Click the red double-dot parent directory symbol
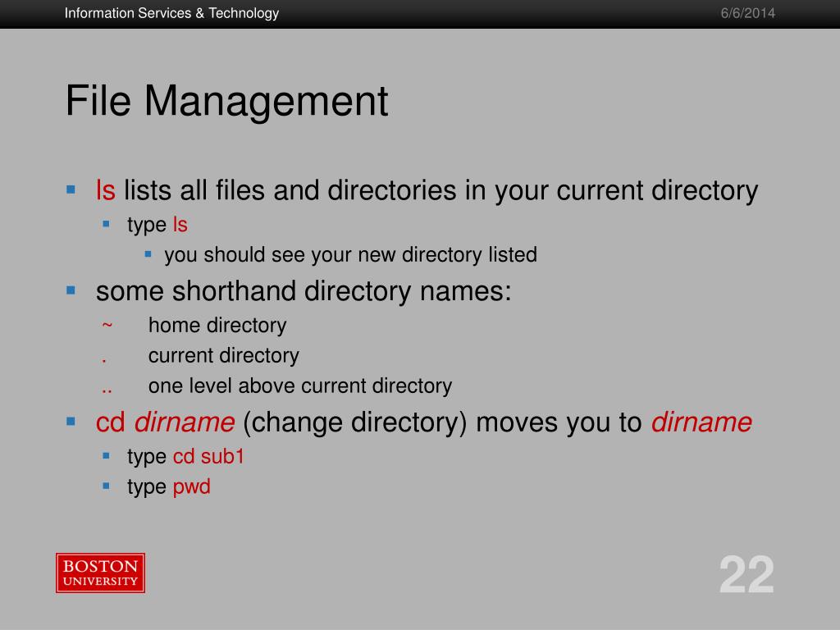This screenshot has height=630, width=840. [107, 391]
